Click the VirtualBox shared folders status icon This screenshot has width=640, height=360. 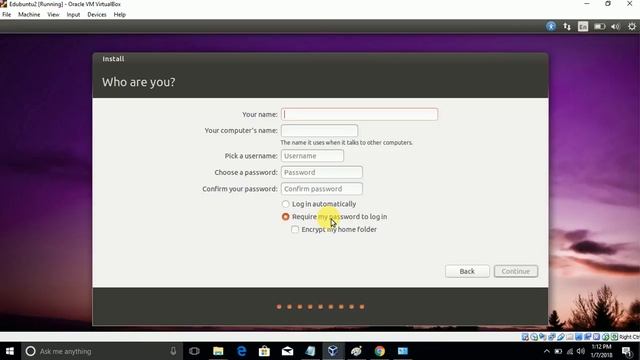[x=569, y=337]
